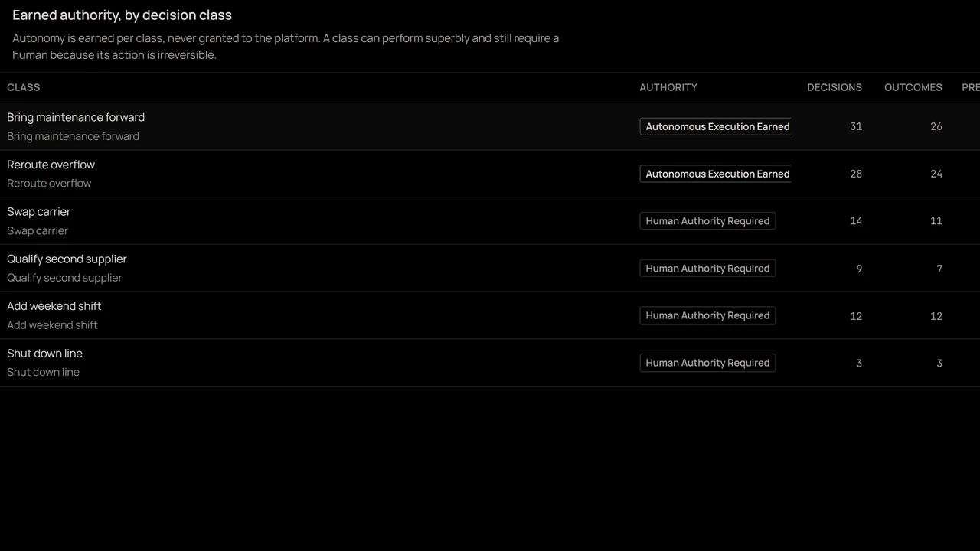Click the outcomes count 24 for Reroute overflow
The width and height of the screenshot is (980, 551).
936,174
